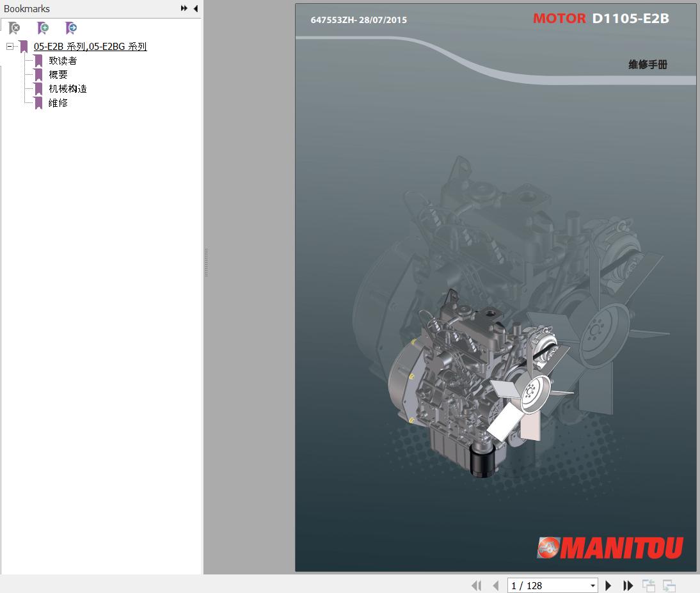The width and height of the screenshot is (700, 593).
Task: Expand the Bookmarks panel with double arrow
Action: [x=184, y=8]
